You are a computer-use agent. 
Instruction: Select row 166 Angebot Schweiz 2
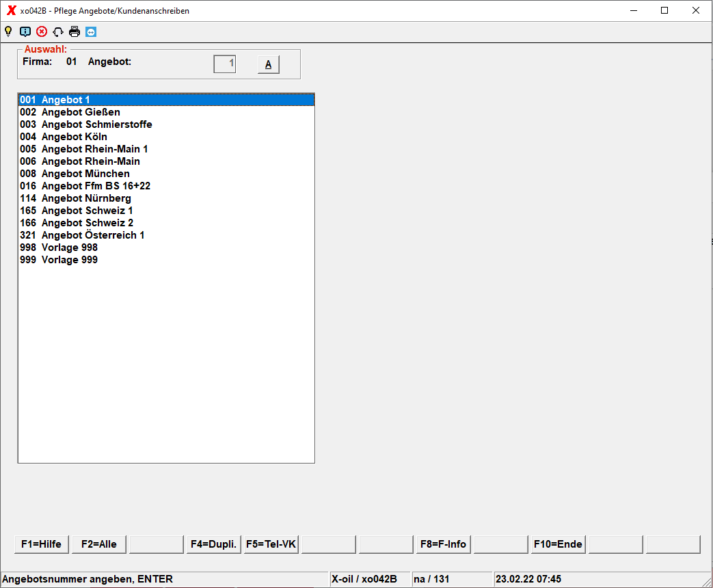166,222
